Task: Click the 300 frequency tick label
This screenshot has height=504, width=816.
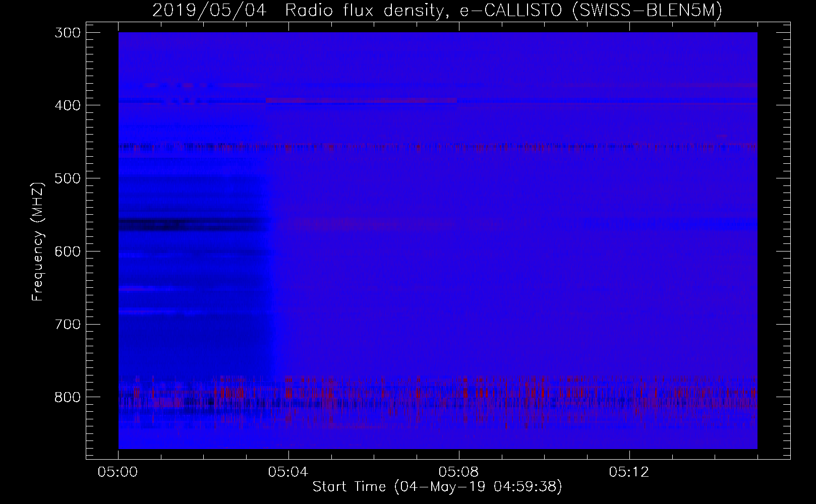Action: tap(67, 33)
